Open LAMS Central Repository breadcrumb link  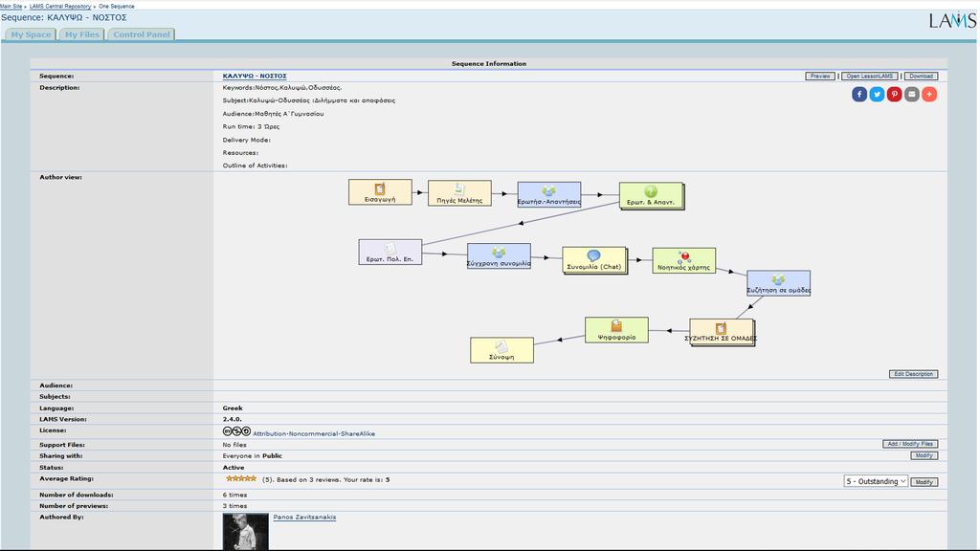coord(60,7)
